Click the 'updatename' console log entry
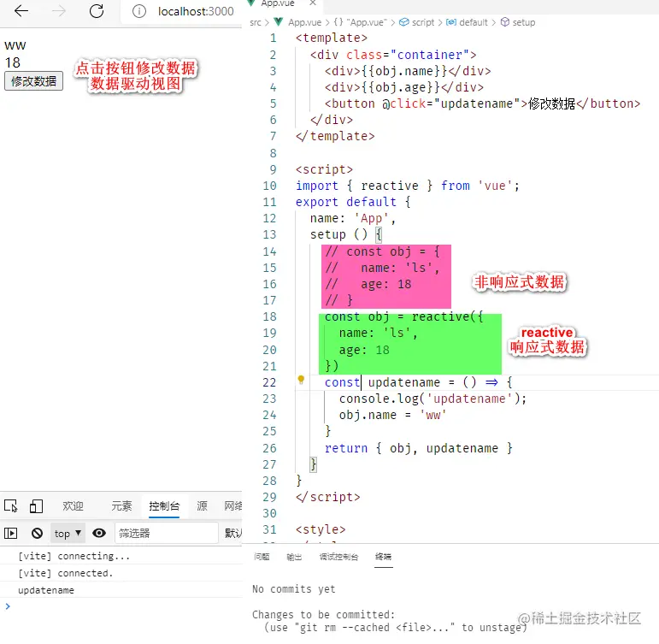The width and height of the screenshot is (659, 644). (x=46, y=590)
